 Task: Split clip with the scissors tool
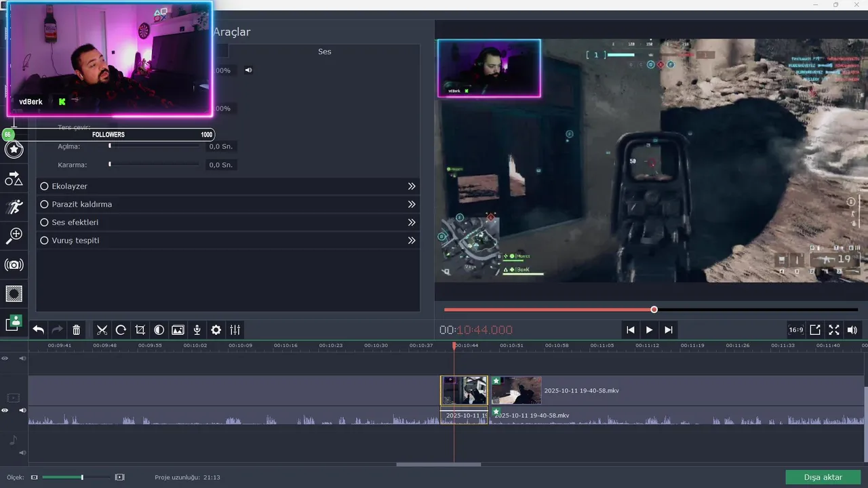coord(102,330)
